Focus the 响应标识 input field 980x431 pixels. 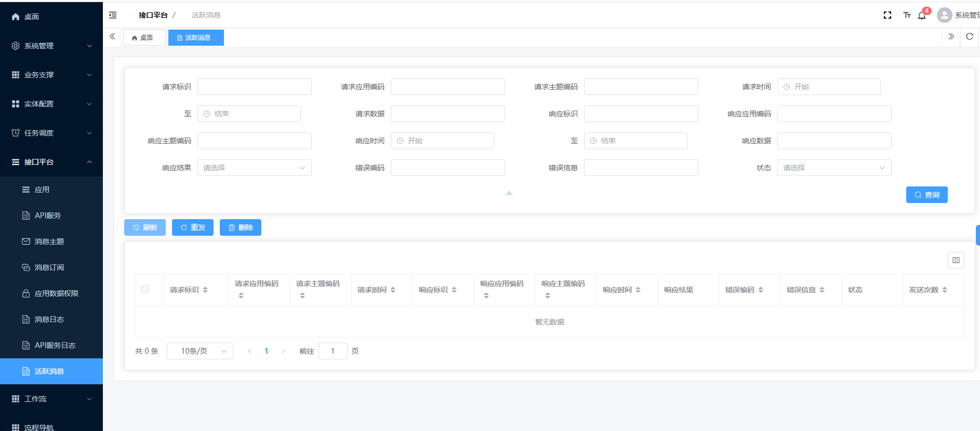click(x=641, y=114)
